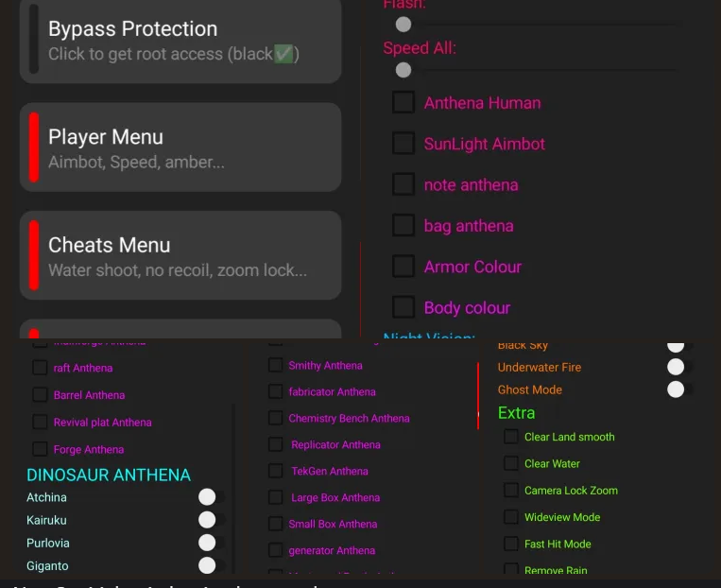The image size is (721, 588).
Task: Tick the Armor Colour checkbox
Action: tap(403, 266)
